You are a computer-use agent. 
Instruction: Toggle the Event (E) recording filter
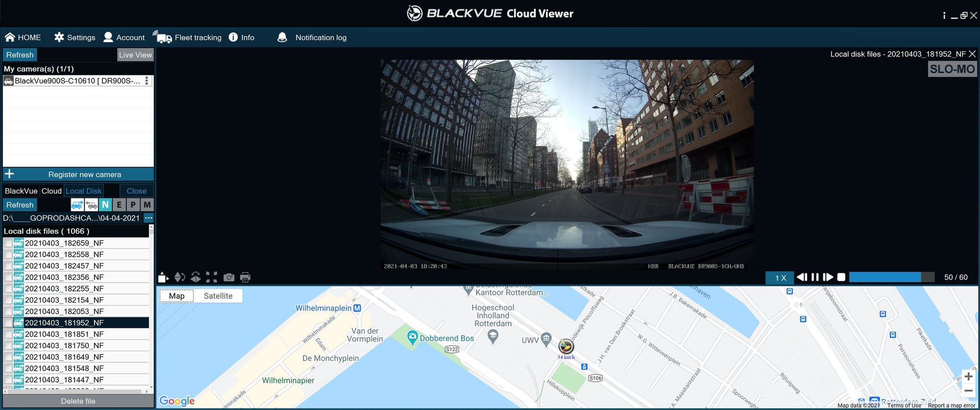(119, 205)
